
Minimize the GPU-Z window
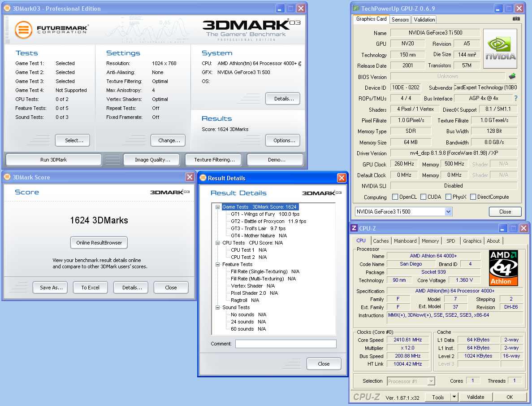coord(498,8)
